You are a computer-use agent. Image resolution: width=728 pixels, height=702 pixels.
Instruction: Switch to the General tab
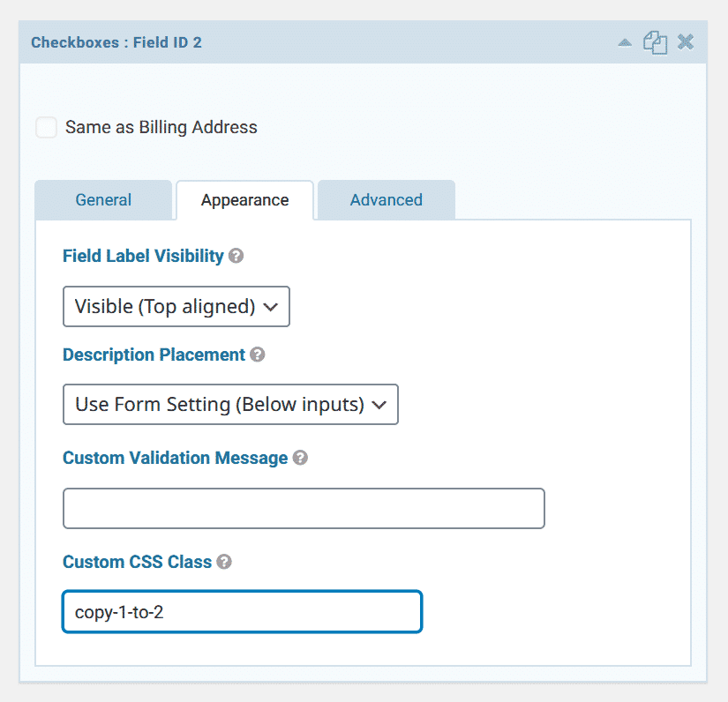tap(103, 200)
